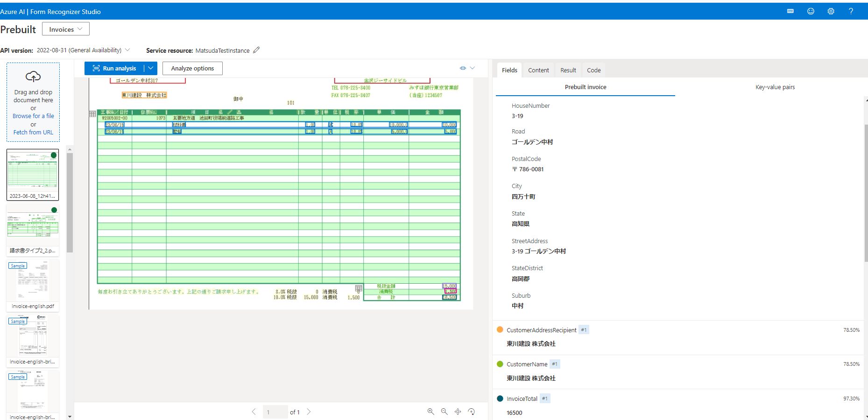Click the cloud upload icon
This screenshot has height=420, width=868.
pos(33,76)
